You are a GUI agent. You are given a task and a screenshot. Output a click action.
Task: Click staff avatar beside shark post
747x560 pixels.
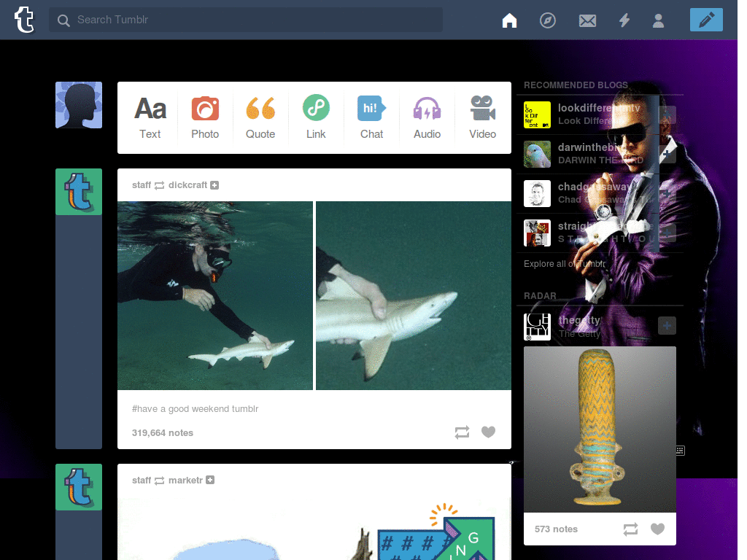79,192
